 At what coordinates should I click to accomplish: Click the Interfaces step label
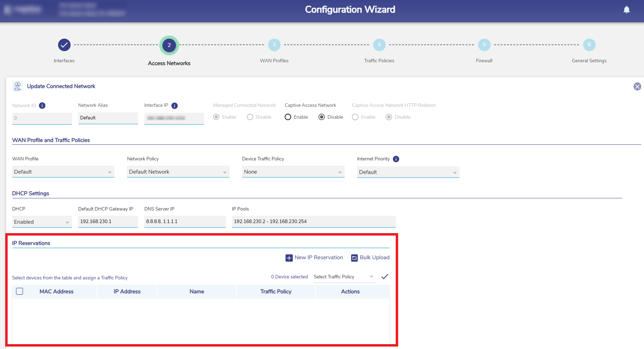click(64, 61)
